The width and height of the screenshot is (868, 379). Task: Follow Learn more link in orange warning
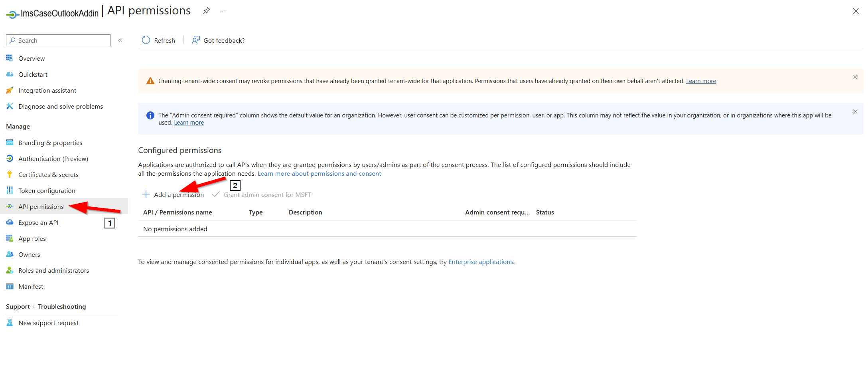click(701, 81)
